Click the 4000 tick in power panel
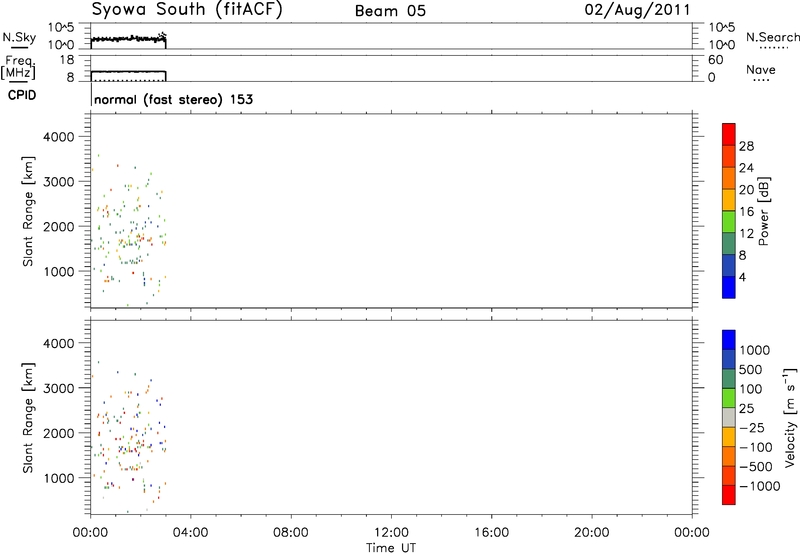This screenshot has height=554, width=800. pyautogui.click(x=59, y=137)
